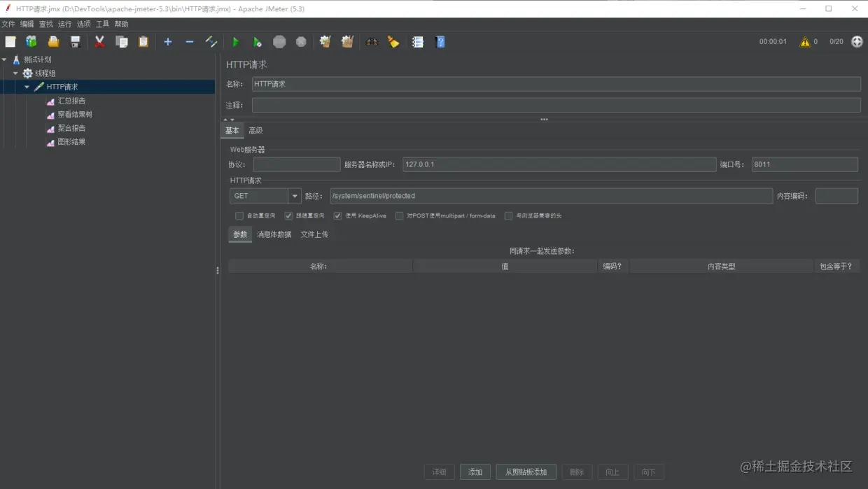This screenshot has width=868, height=489.
Task: Collapse the HTTP请求 tree node arrow
Action: pyautogui.click(x=27, y=87)
